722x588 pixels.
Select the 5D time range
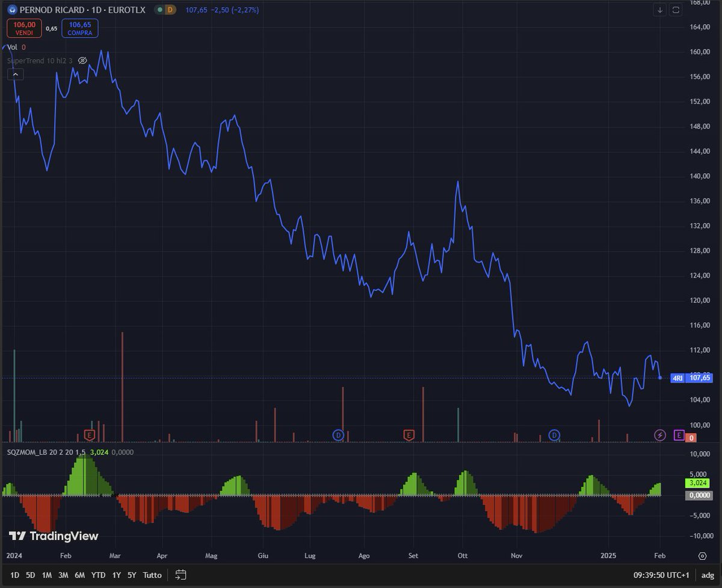pyautogui.click(x=31, y=575)
